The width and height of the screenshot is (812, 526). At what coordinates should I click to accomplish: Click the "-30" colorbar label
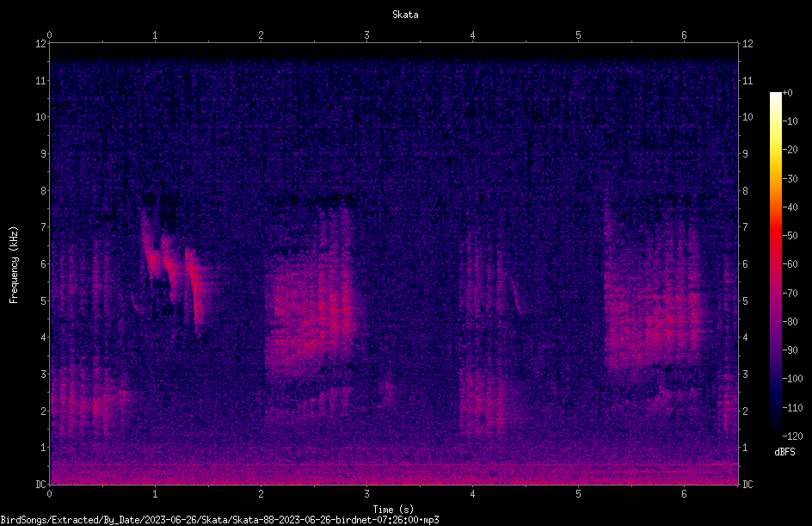tap(790, 179)
